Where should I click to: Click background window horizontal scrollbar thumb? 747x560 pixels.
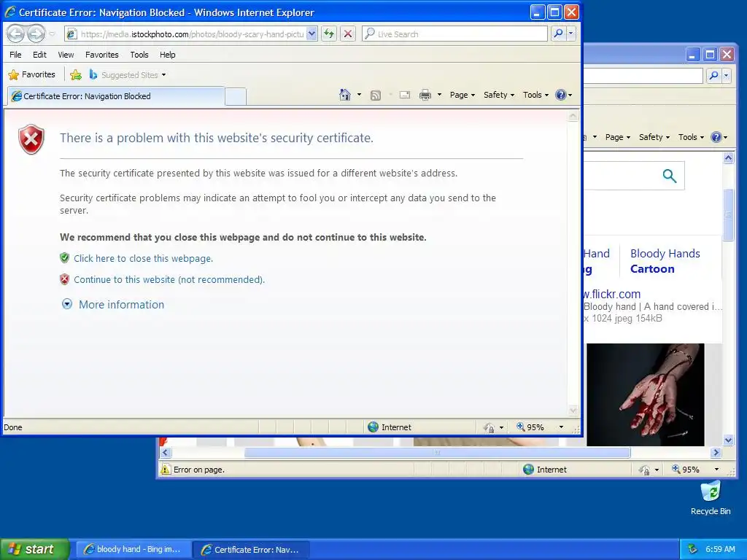(437, 452)
